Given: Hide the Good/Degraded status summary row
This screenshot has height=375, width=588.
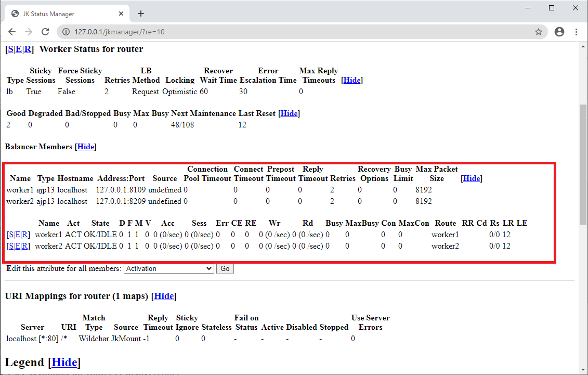Looking at the screenshot, I should [x=289, y=113].
